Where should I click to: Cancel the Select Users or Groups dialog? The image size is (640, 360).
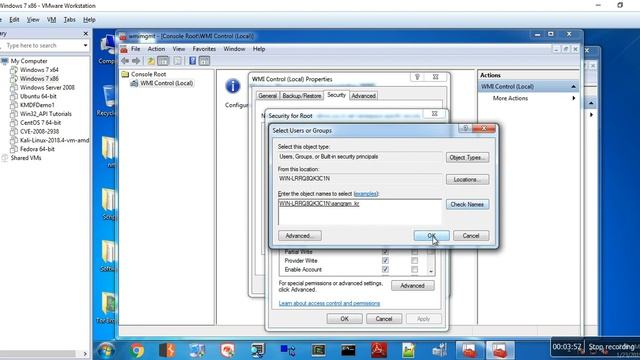[x=471, y=236]
